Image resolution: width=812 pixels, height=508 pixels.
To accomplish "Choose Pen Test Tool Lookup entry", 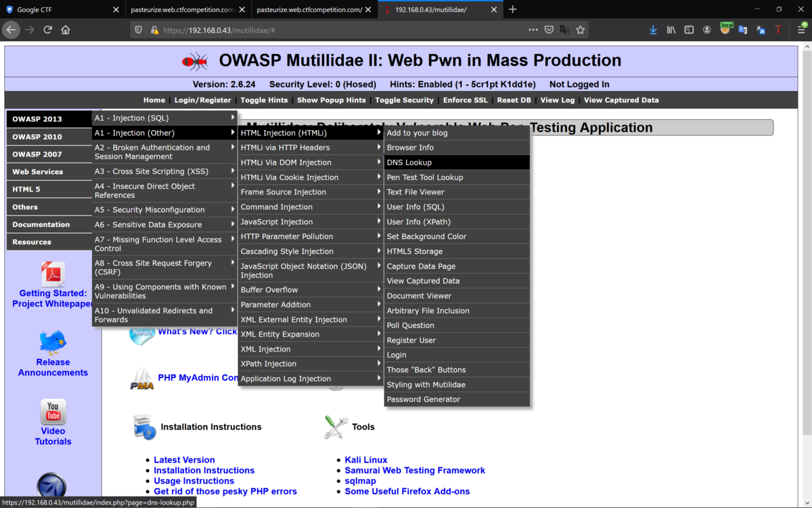I will pyautogui.click(x=457, y=177).
